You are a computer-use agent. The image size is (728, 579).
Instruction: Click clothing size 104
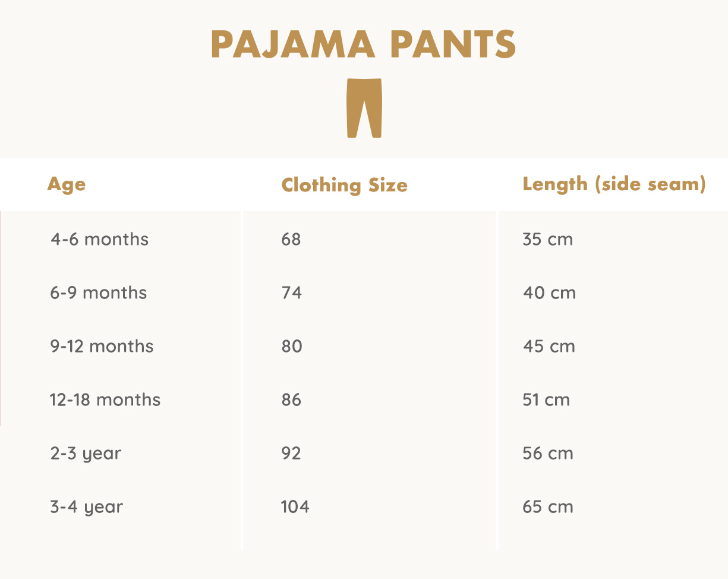pos(295,507)
